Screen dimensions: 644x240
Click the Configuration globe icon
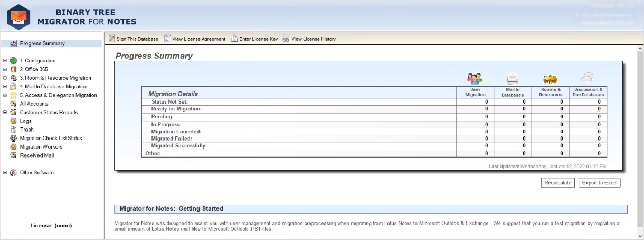pos(14,61)
